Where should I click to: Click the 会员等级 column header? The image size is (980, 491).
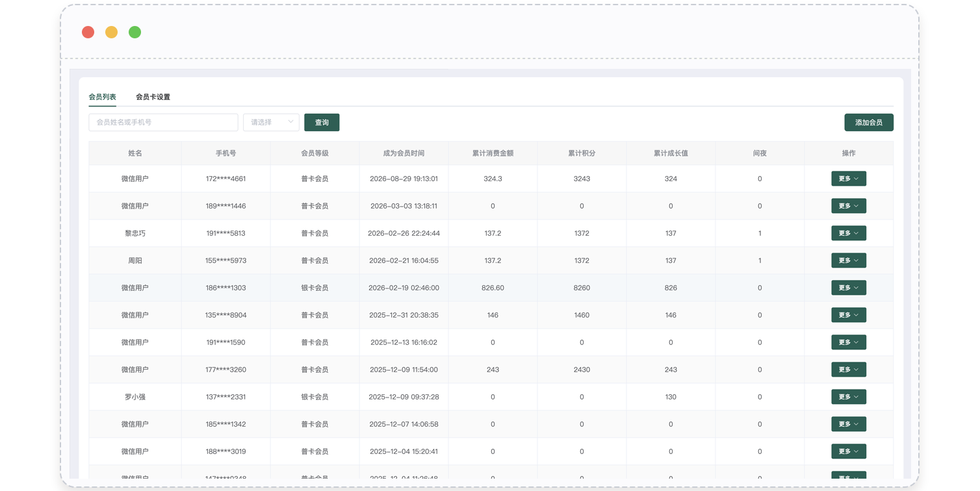(x=315, y=153)
